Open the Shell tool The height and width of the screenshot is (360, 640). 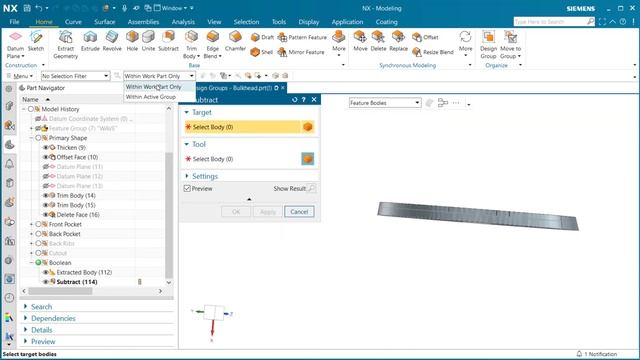pos(262,52)
